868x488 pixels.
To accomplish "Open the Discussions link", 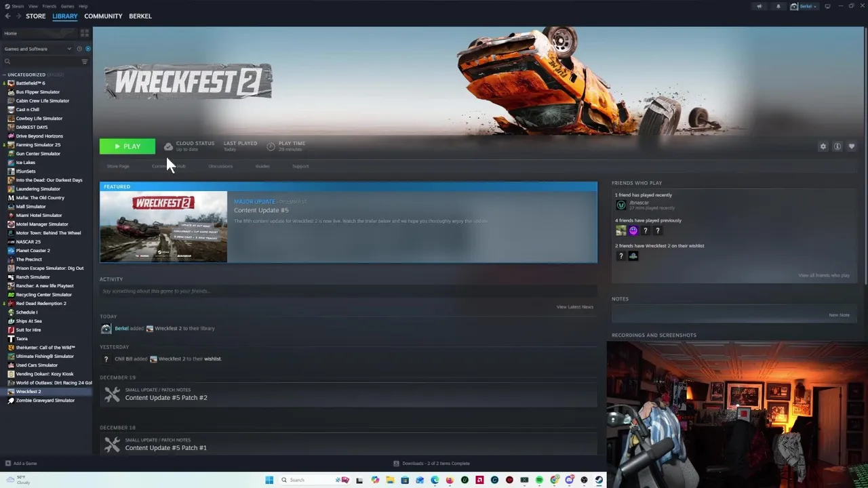I will 220,166.
